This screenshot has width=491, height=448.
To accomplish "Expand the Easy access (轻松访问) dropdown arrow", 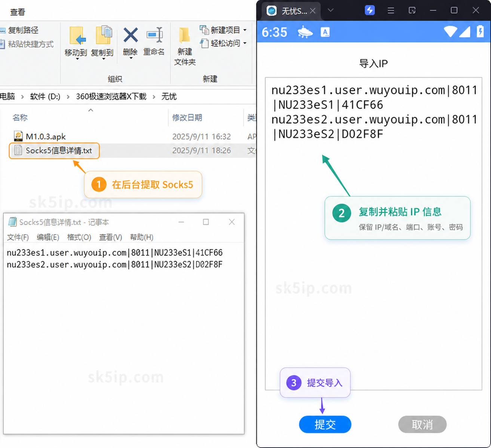I will tap(245, 43).
